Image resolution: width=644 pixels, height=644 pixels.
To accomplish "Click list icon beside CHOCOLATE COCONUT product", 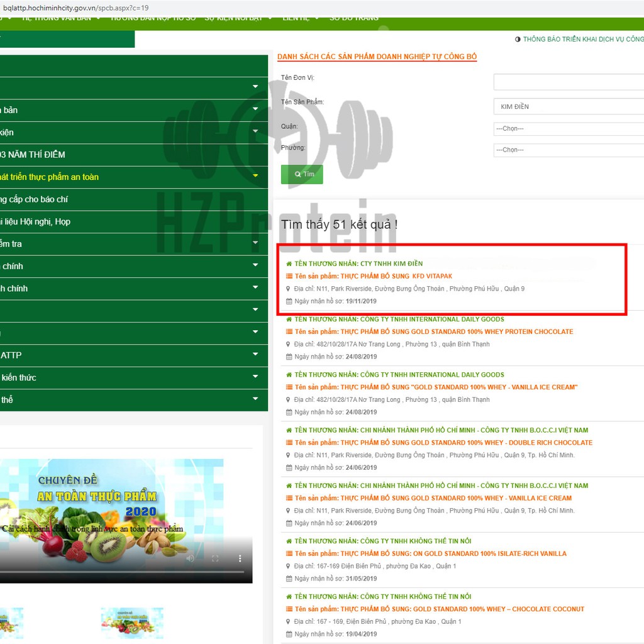I will 289,609.
